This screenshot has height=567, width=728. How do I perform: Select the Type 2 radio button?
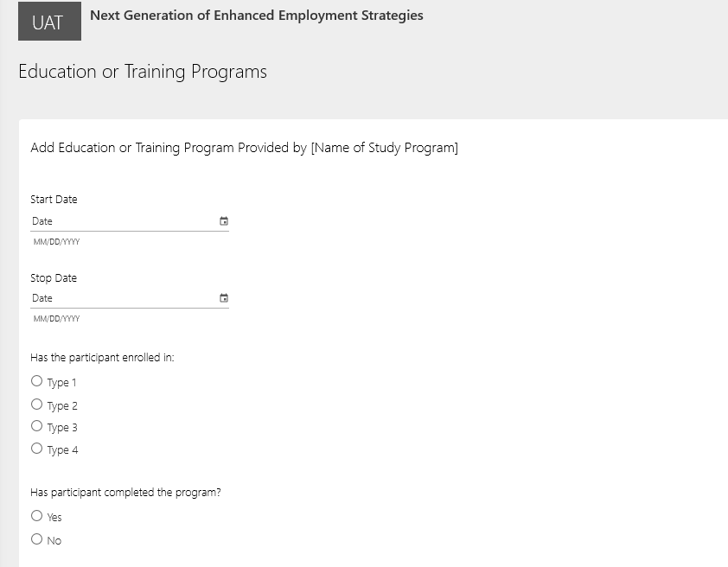click(x=36, y=404)
